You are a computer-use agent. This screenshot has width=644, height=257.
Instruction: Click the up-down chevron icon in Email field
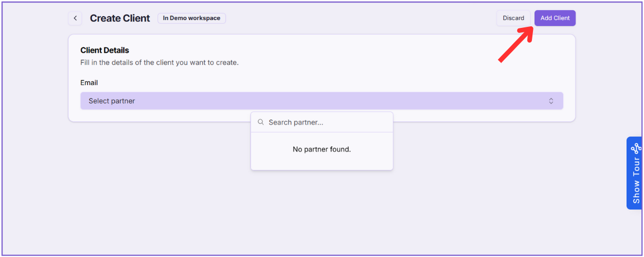coord(551,101)
